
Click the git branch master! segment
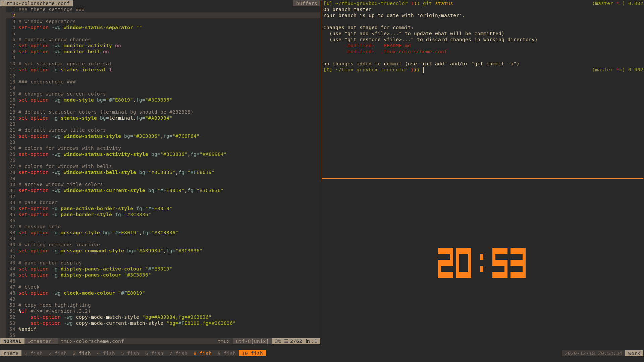(41, 341)
